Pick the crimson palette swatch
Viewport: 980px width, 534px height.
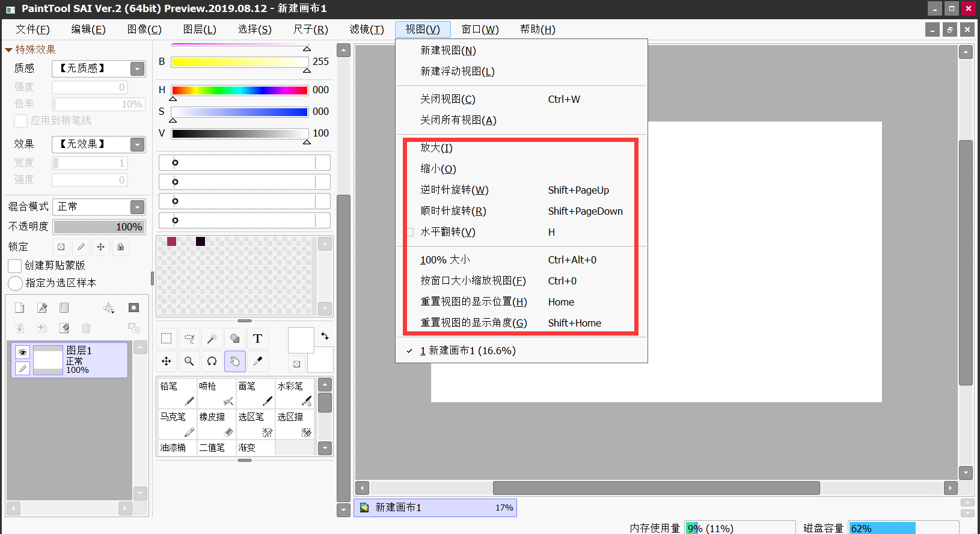click(x=172, y=241)
